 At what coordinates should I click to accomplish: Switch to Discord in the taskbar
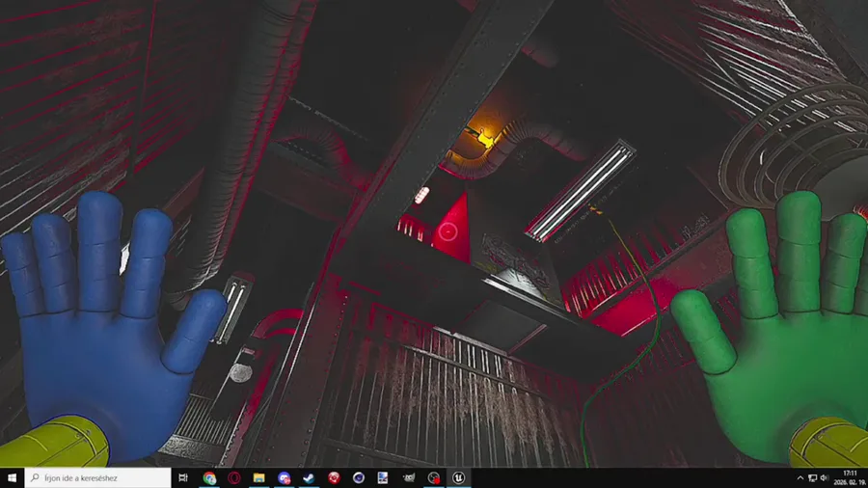(284, 477)
